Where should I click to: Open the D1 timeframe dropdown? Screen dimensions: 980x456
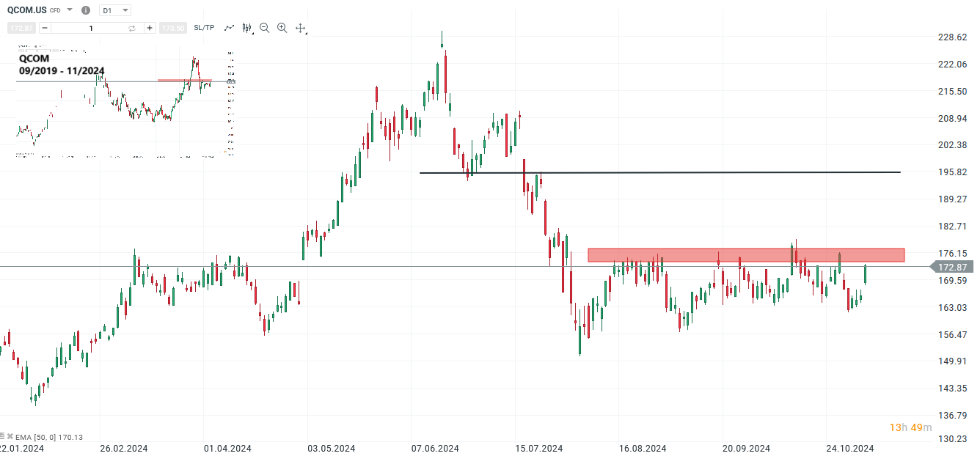point(114,10)
